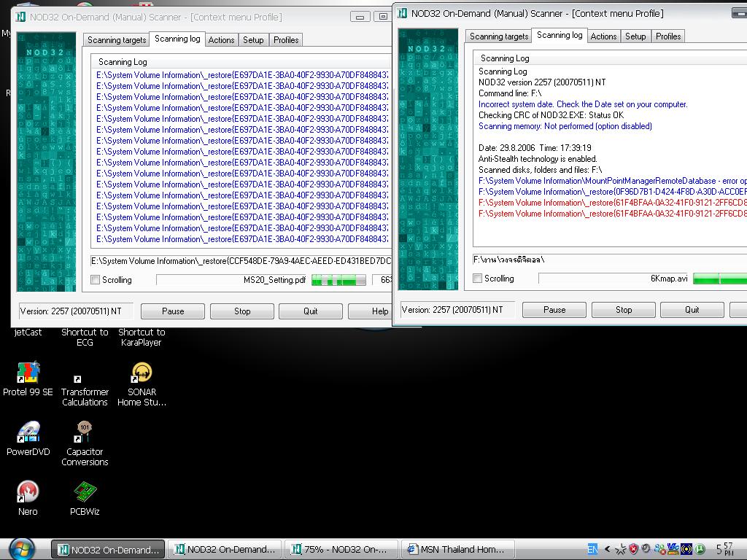Stop the scan in the right window

(x=624, y=310)
